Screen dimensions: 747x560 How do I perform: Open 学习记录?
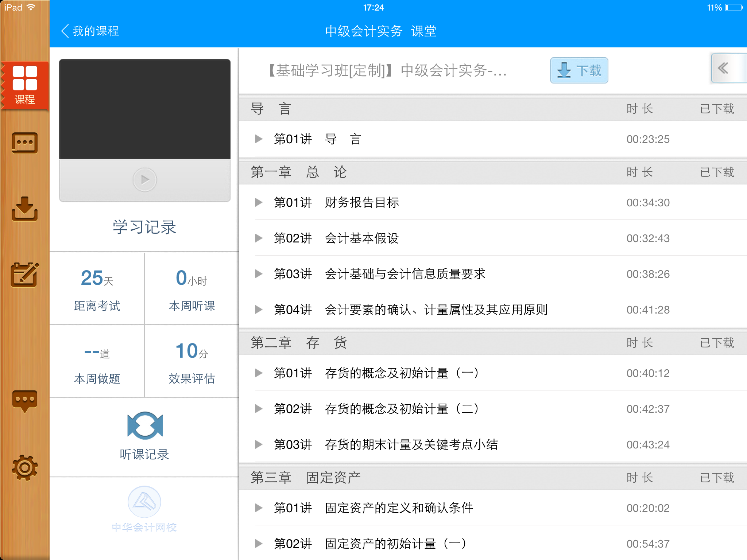(144, 227)
